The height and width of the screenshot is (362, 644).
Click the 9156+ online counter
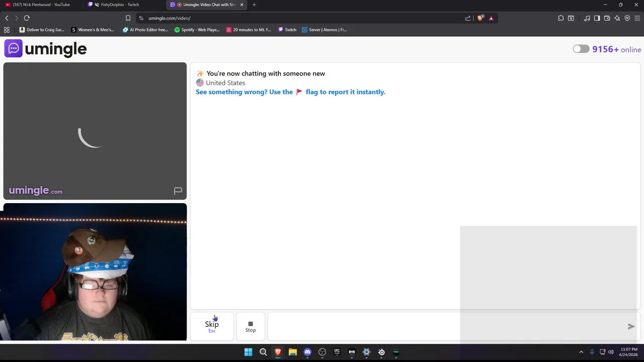coord(616,49)
